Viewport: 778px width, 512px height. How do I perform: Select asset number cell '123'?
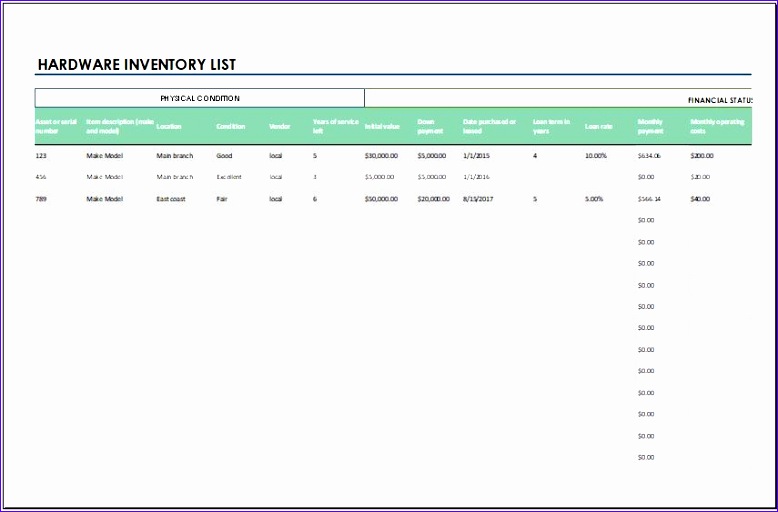tap(41, 156)
